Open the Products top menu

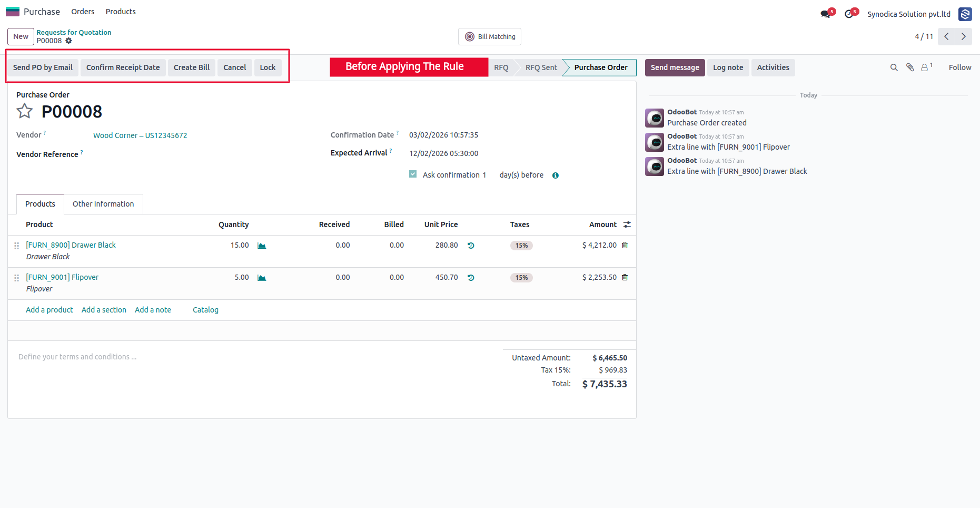(121, 12)
